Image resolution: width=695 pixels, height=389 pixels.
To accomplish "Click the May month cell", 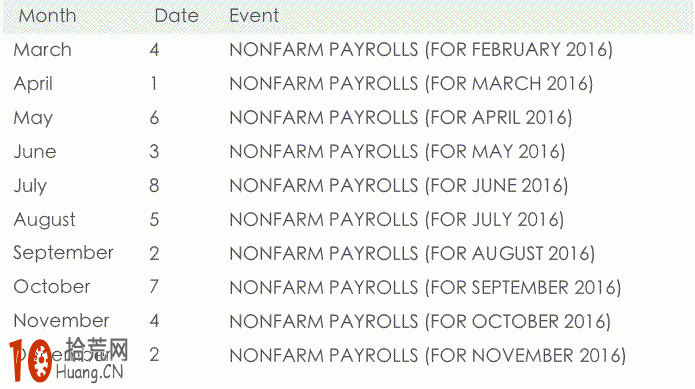I will coord(33,118).
